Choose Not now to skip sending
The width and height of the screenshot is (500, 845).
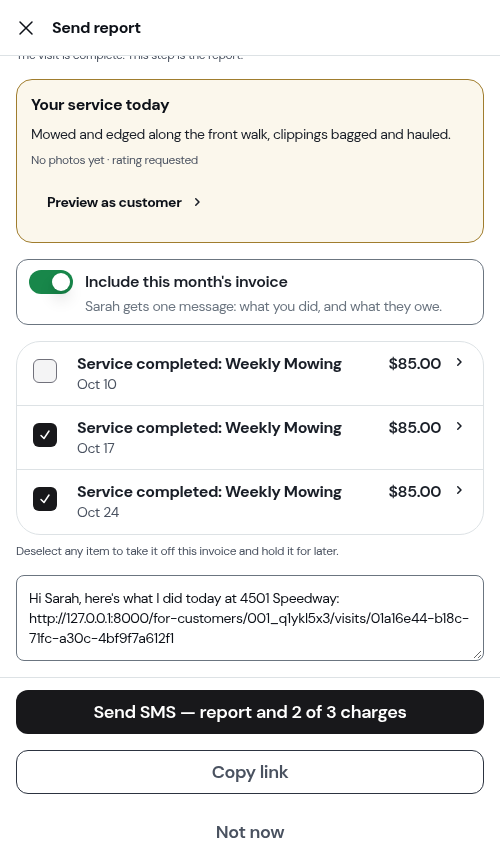point(250,832)
